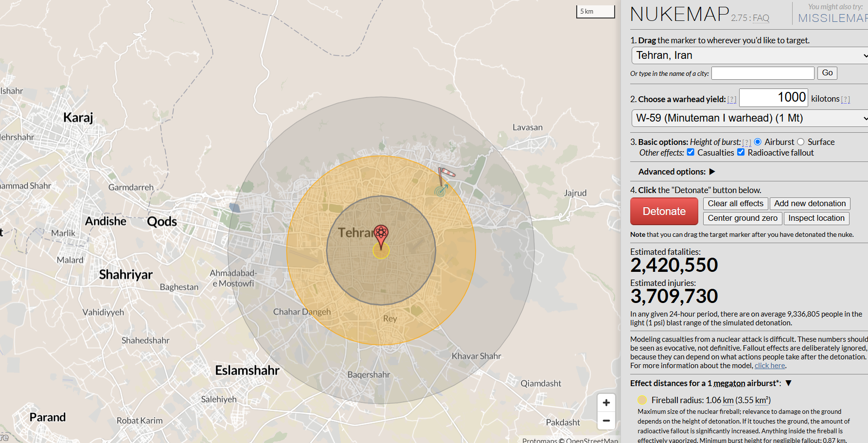Viewport: 868px width, 443px height.
Task: Expand the Advanced options triangle
Action: (712, 172)
